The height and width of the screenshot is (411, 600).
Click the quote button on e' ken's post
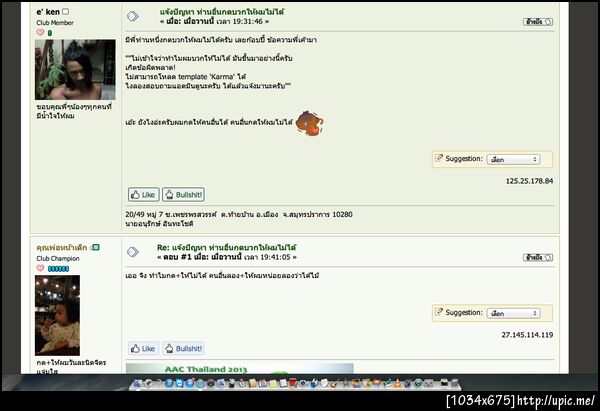click(538, 22)
